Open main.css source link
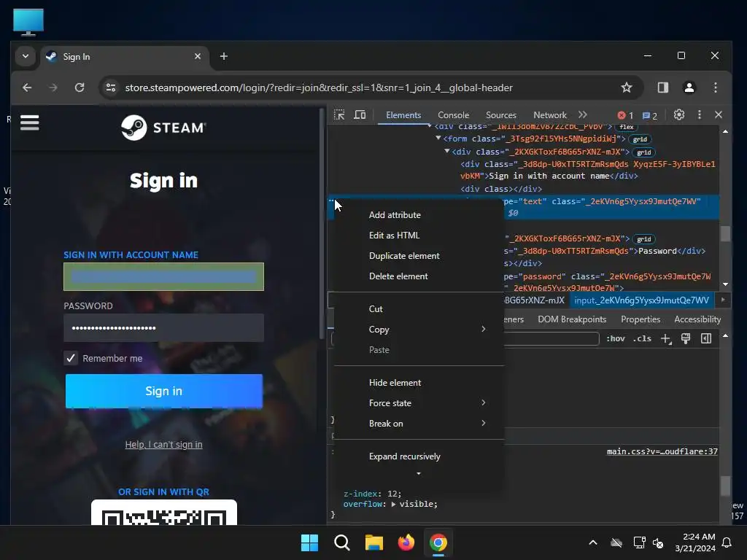This screenshot has height=560, width=747. (x=662, y=451)
